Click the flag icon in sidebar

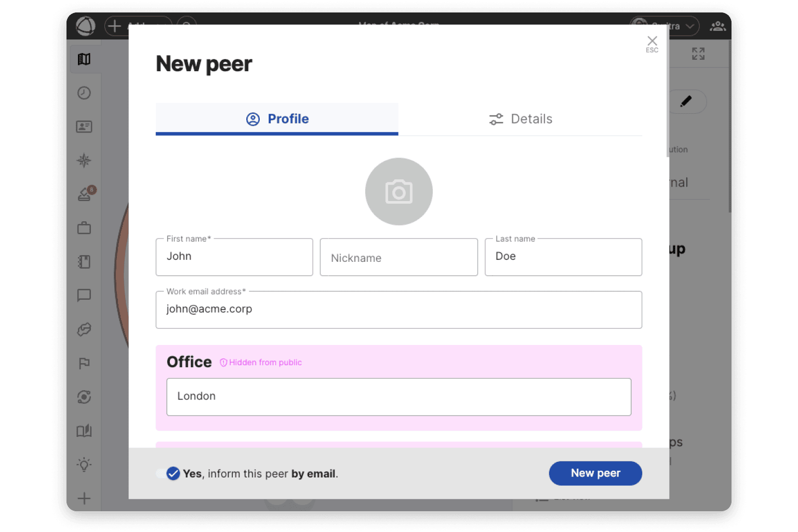[84, 363]
